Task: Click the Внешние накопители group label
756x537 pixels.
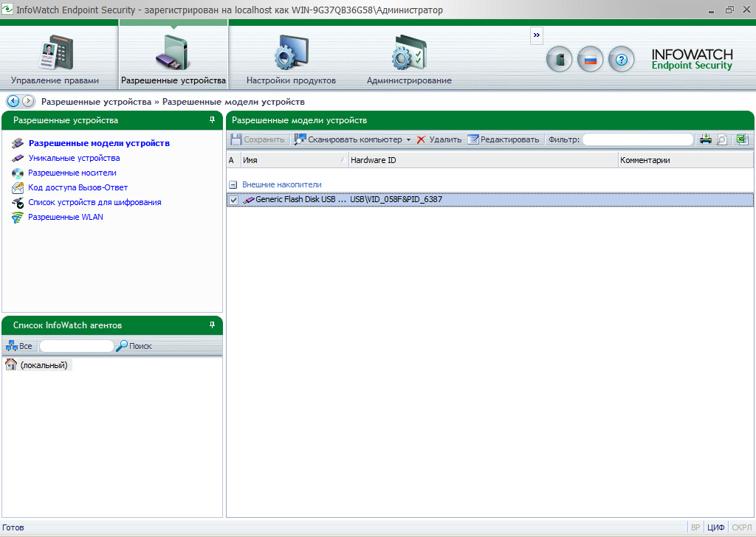Action: click(281, 184)
